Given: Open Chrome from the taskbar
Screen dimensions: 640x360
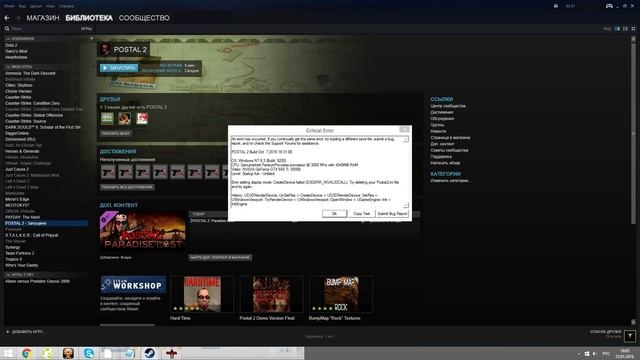Looking at the screenshot, I should (27, 353).
